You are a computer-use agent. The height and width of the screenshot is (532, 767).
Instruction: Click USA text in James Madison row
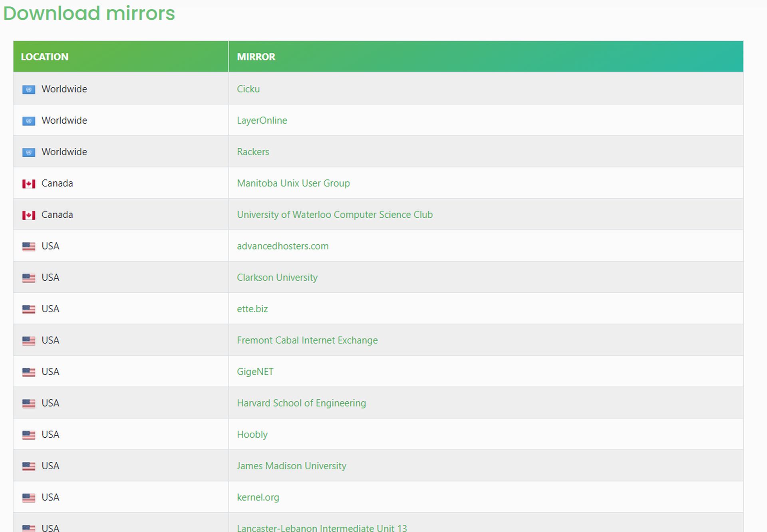pyautogui.click(x=50, y=466)
